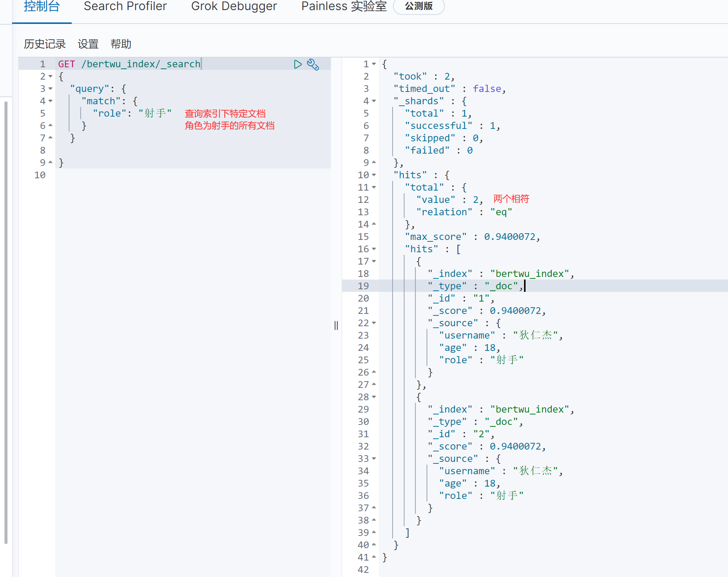Viewport: 728px width, 577px height.
Task: Collapse second "_source" fold at line 33
Action: [x=374, y=459]
